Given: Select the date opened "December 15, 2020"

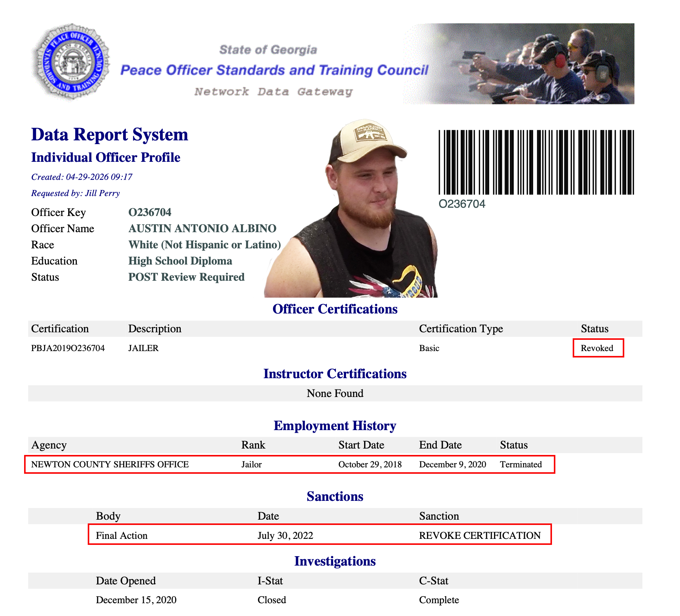Looking at the screenshot, I should pos(136,600).
